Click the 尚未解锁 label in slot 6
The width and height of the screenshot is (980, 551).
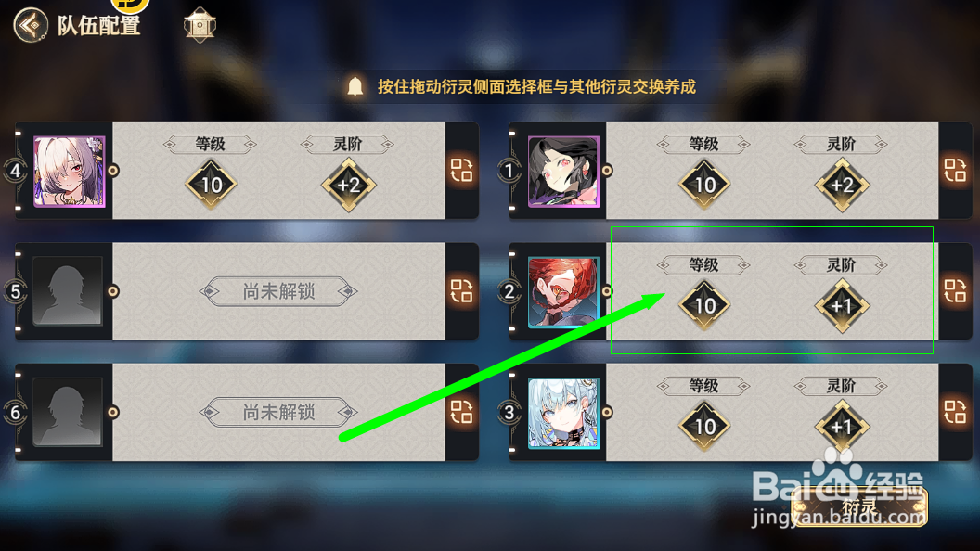[x=278, y=412]
